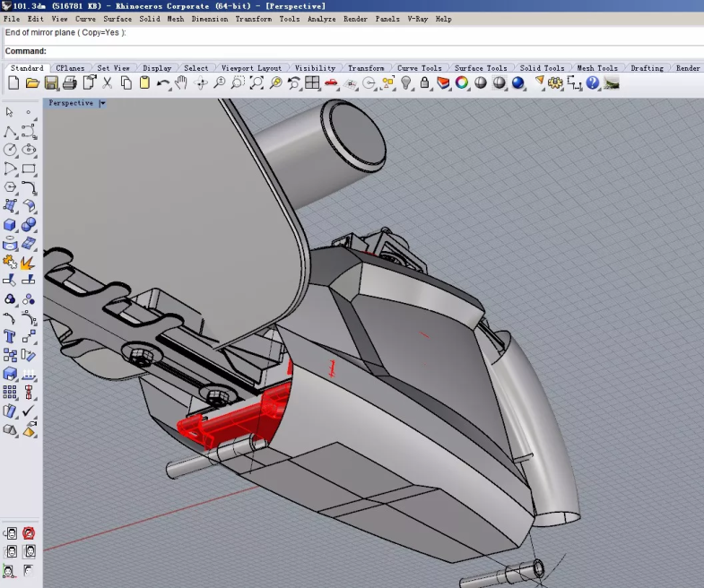Switch to the Curve Tools tab
This screenshot has width=704, height=588.
419,68
